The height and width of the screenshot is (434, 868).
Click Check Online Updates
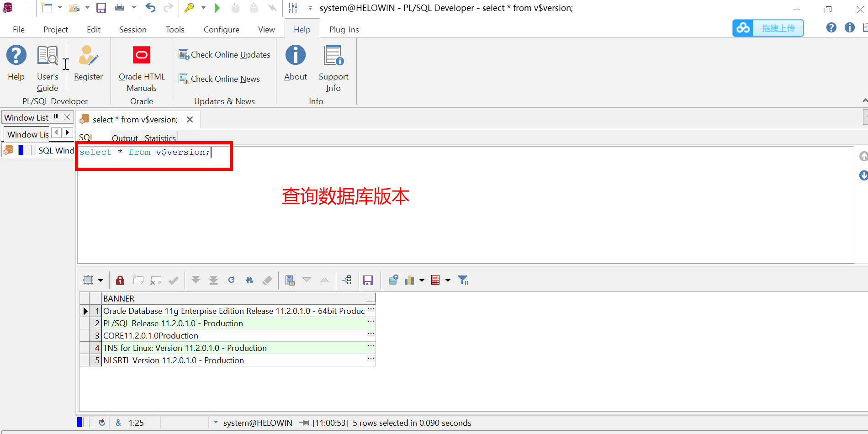coord(224,55)
